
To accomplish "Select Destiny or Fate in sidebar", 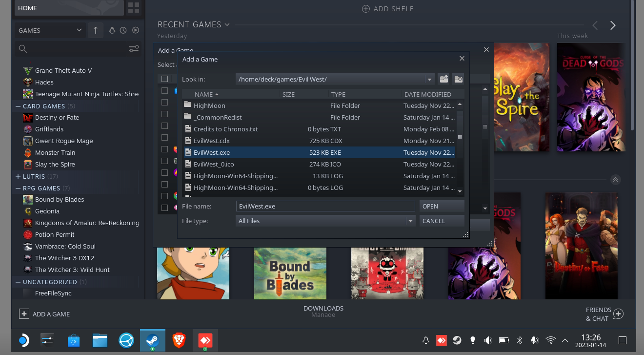I will [57, 117].
